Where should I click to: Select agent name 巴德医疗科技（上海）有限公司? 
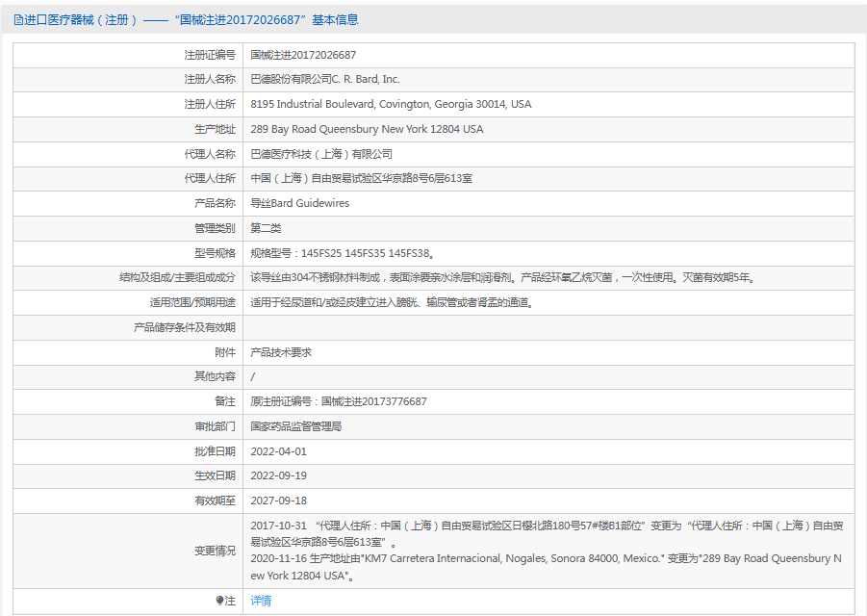point(321,154)
